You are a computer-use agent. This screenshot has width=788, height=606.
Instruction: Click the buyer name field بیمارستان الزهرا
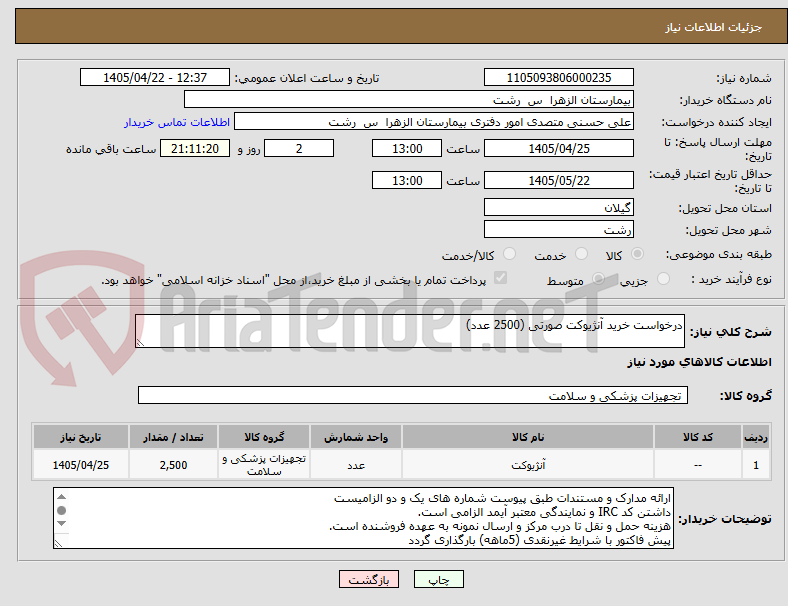409,99
